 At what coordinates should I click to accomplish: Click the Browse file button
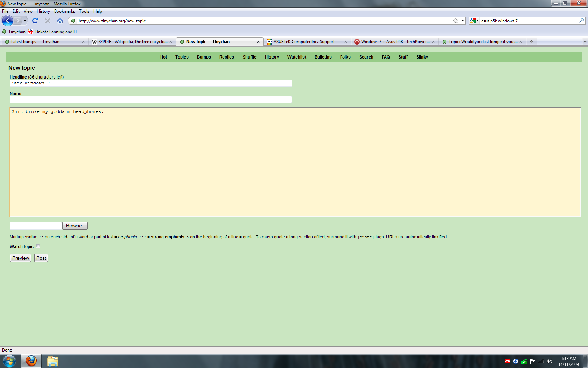tap(75, 226)
